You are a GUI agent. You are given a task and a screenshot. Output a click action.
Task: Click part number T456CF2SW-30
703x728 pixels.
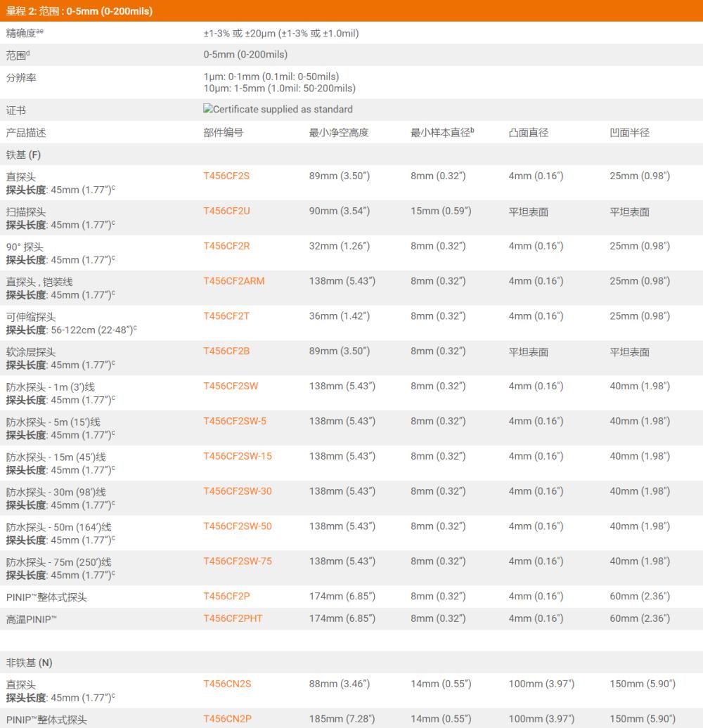click(x=238, y=491)
